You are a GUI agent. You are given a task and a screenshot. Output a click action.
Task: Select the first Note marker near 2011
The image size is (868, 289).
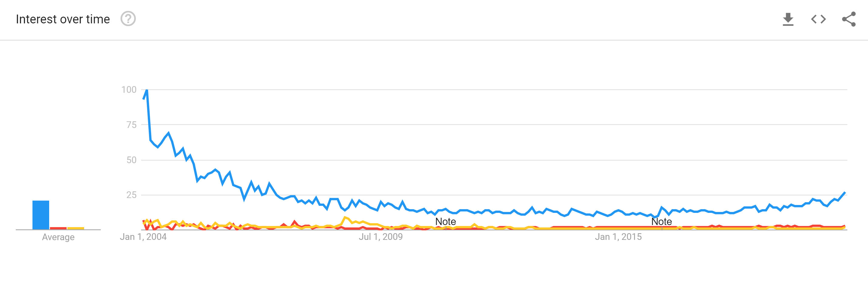click(446, 222)
